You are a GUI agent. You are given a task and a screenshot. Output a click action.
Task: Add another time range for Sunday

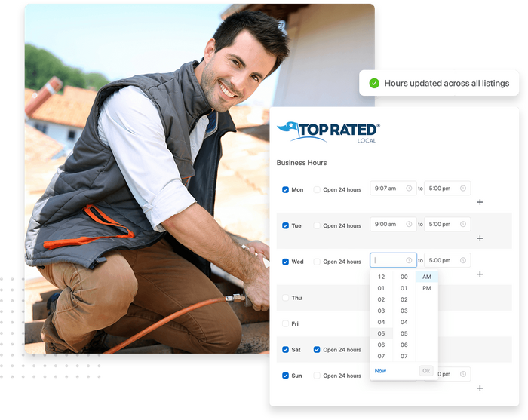pos(480,388)
